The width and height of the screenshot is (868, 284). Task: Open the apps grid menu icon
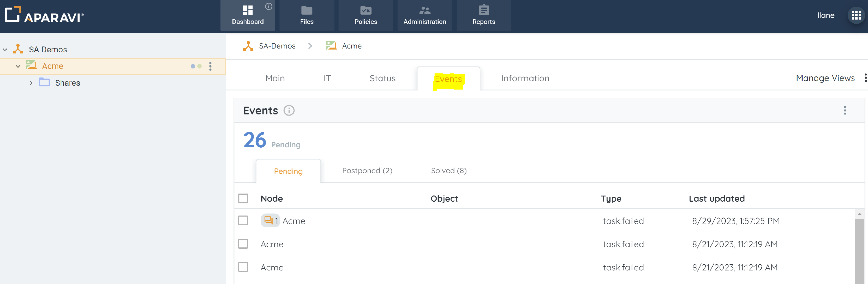[x=856, y=15]
